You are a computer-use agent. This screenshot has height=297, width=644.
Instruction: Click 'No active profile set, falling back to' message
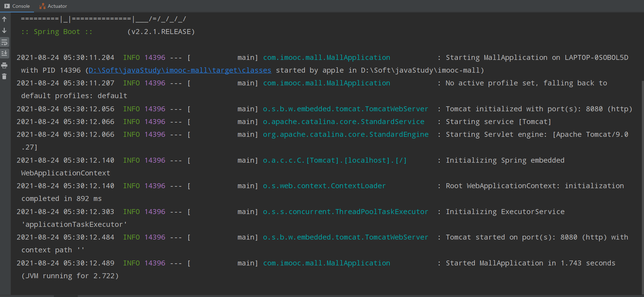tap(526, 83)
